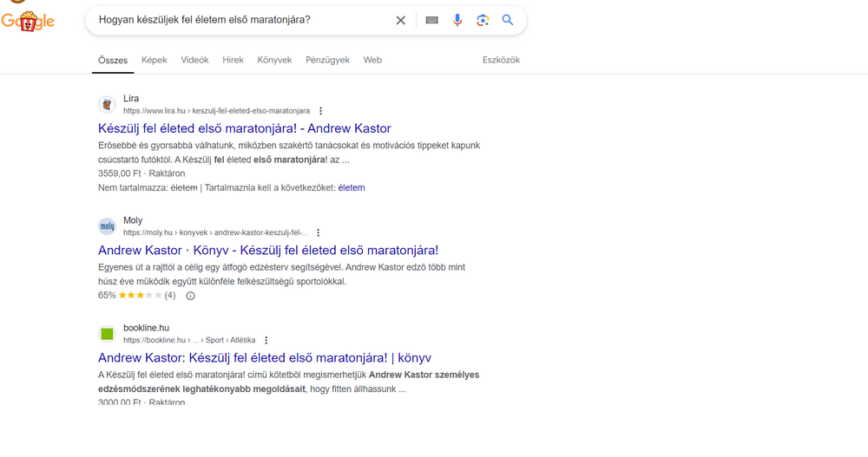Open the Google doodle logo homepage
The height and width of the screenshot is (457, 868).
28,21
